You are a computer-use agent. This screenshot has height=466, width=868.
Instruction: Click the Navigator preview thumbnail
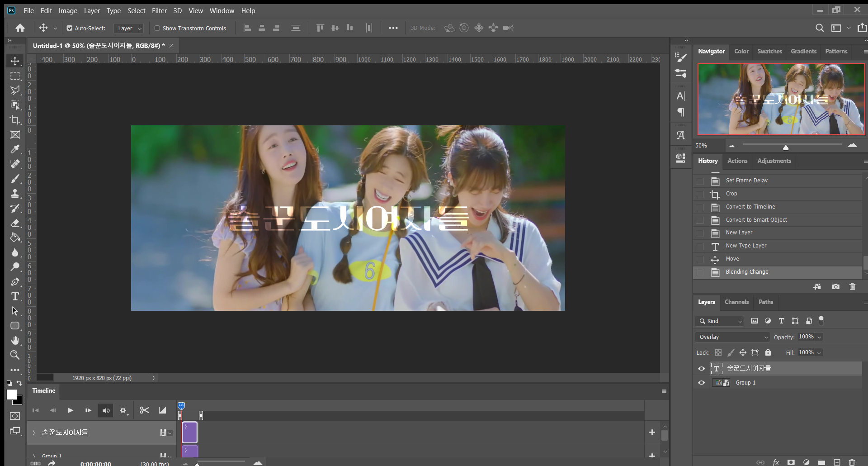point(781,100)
